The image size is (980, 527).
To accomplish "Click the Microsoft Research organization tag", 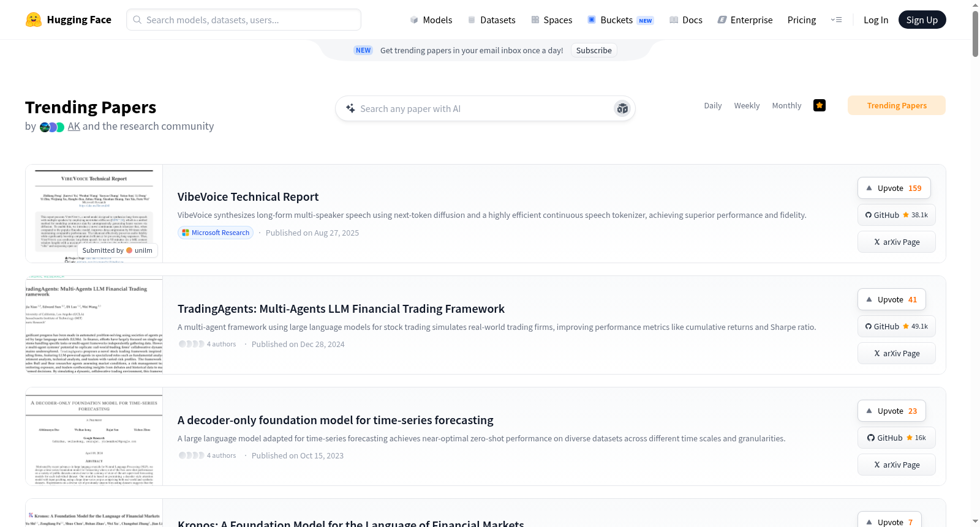I will (x=216, y=233).
